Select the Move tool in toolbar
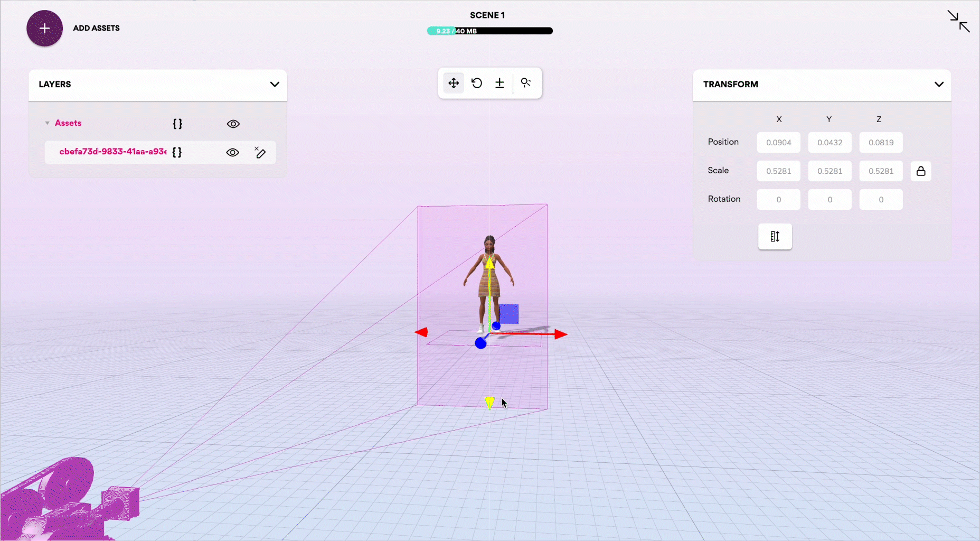 (x=454, y=83)
